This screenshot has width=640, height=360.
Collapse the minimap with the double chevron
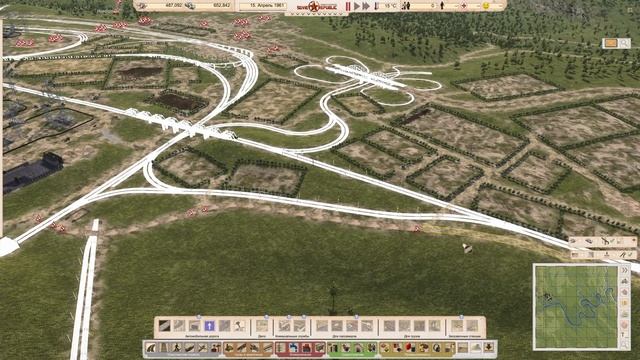[x=624, y=270]
